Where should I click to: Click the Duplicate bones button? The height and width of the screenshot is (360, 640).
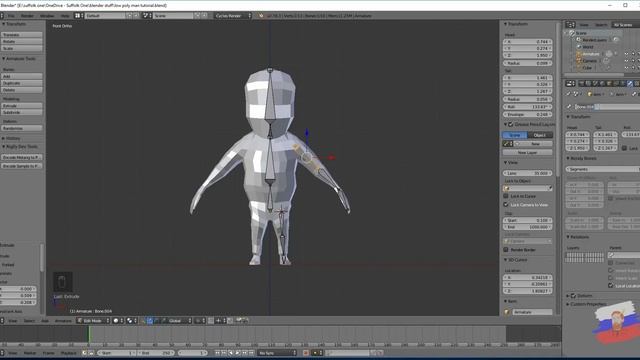click(22, 83)
